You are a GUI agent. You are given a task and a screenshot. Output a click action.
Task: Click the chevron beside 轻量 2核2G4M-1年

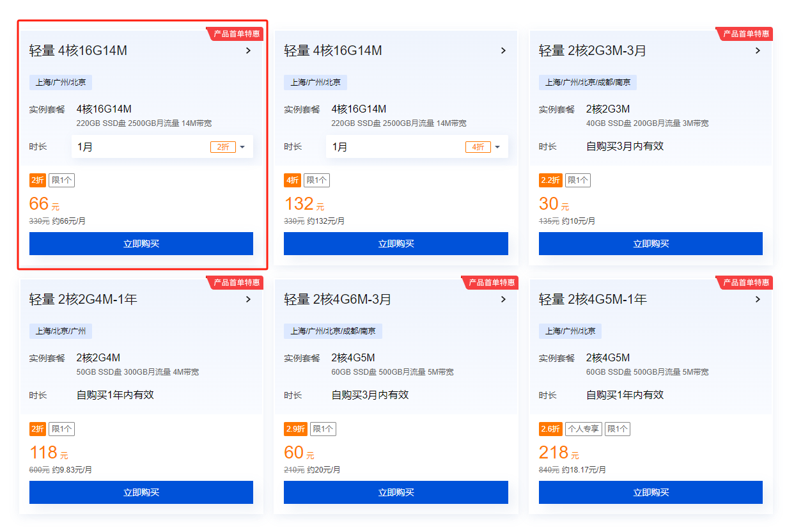[x=248, y=299]
